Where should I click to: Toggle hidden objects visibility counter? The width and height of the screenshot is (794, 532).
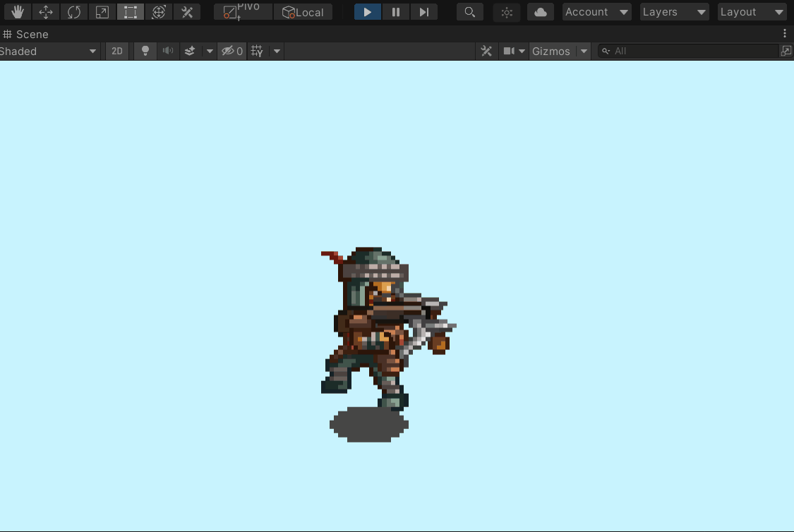232,51
